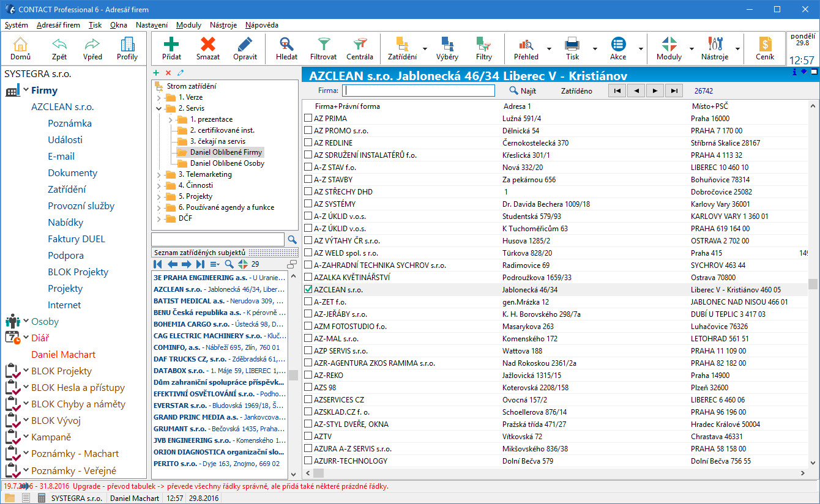820x504 pixels.
Task: Search classification tree with magnifier icon
Action: (293, 239)
